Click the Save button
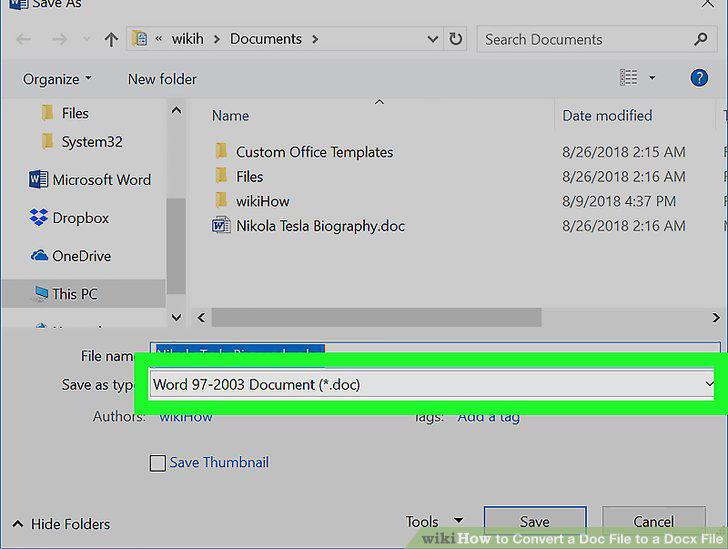The width and height of the screenshot is (728, 549). tap(535, 522)
